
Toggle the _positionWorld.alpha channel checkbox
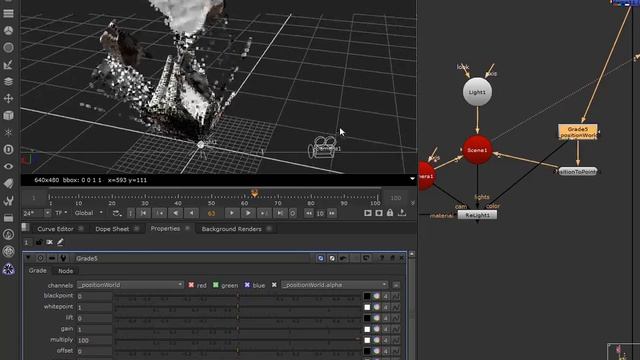click(x=274, y=285)
